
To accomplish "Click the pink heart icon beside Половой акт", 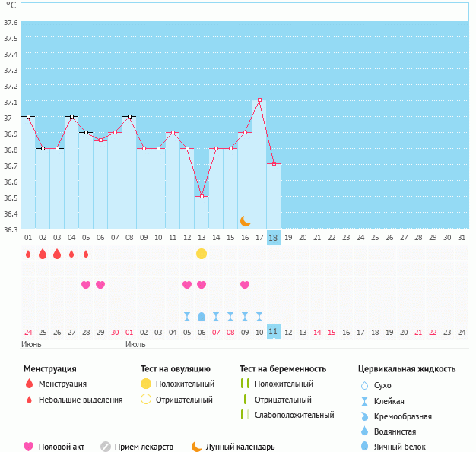I will [x=29, y=447].
